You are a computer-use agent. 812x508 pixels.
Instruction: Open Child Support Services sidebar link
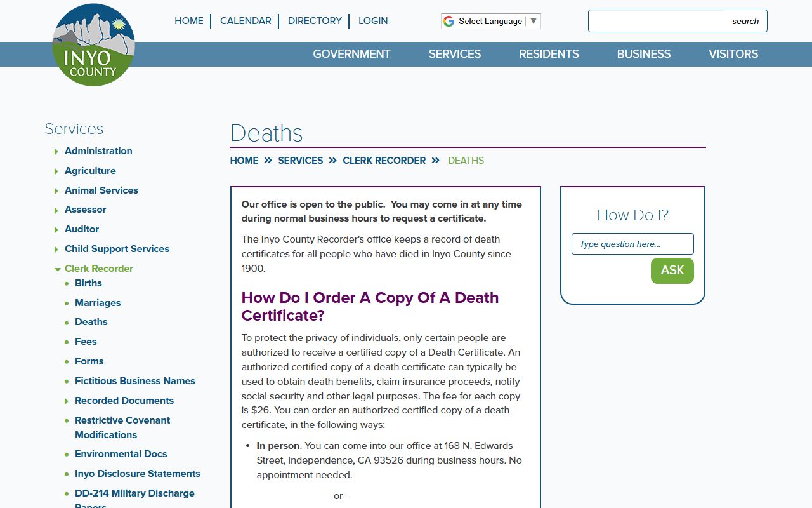(117, 249)
